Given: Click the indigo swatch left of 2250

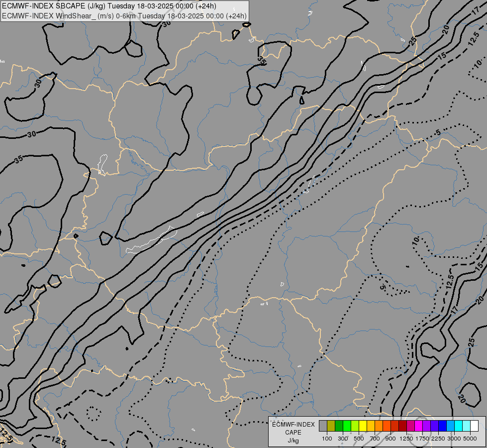Looking at the screenshot, I should point(434,426).
